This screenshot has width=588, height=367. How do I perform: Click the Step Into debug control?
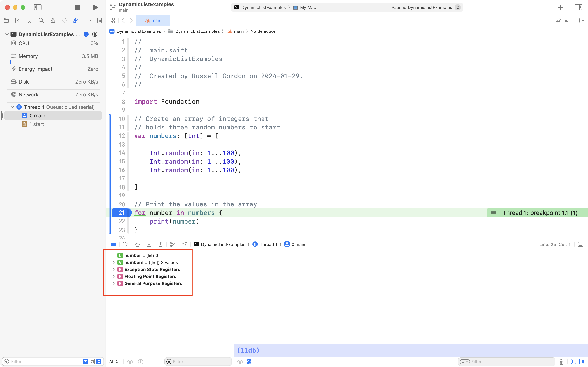pos(149,244)
